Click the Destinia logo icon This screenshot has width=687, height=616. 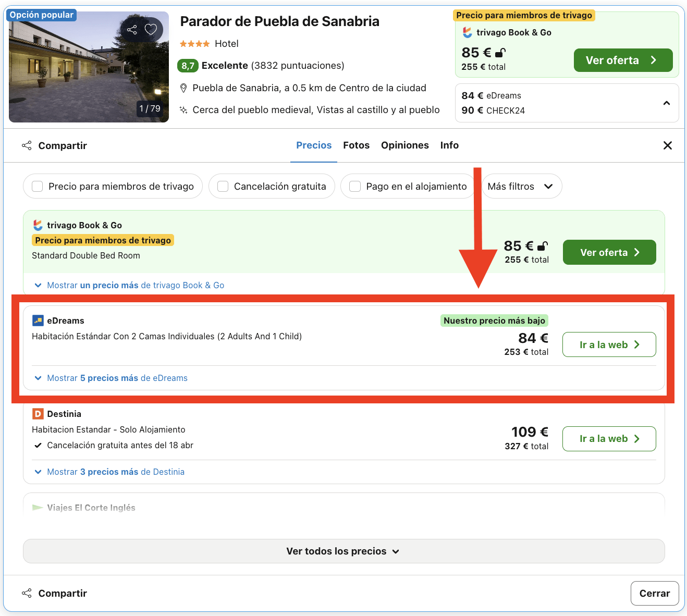(38, 414)
